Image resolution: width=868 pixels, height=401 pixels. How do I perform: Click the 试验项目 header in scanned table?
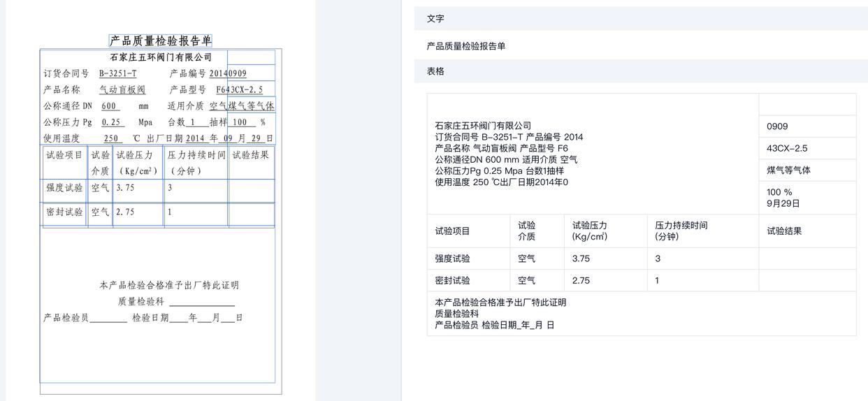coord(64,155)
